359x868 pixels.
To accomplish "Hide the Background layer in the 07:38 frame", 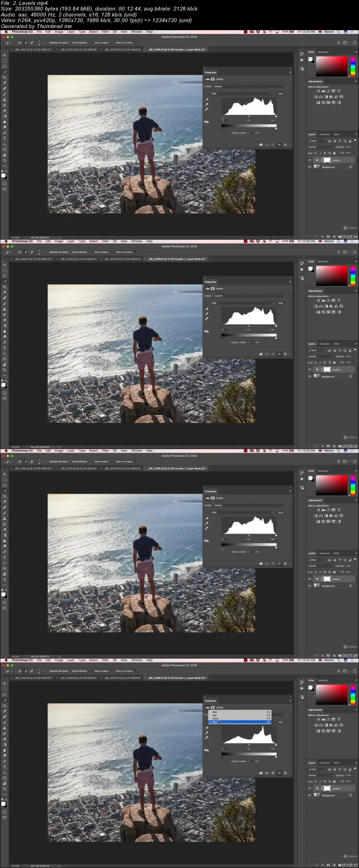I will tap(310, 586).
